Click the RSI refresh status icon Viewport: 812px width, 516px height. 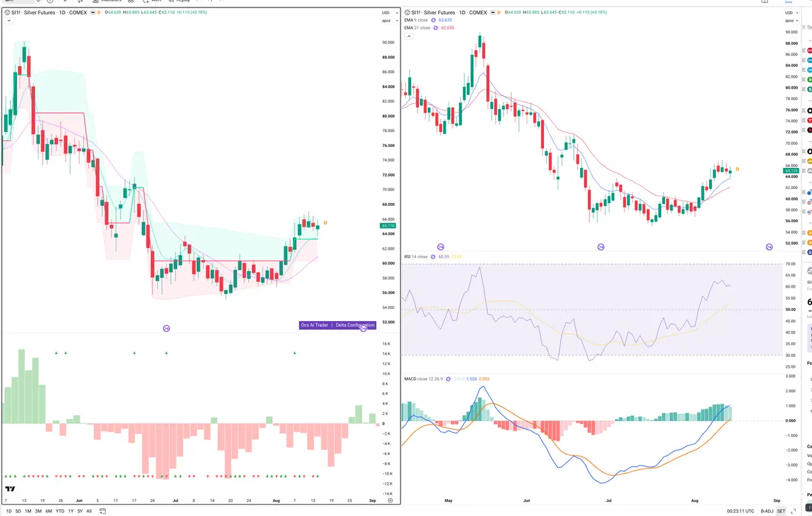[433, 257]
